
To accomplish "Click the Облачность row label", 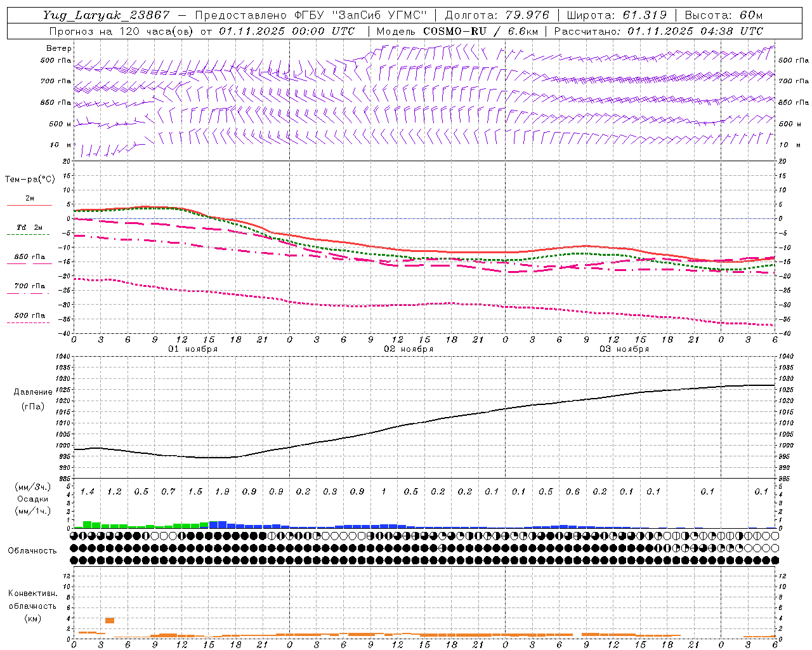I will 32,550.
